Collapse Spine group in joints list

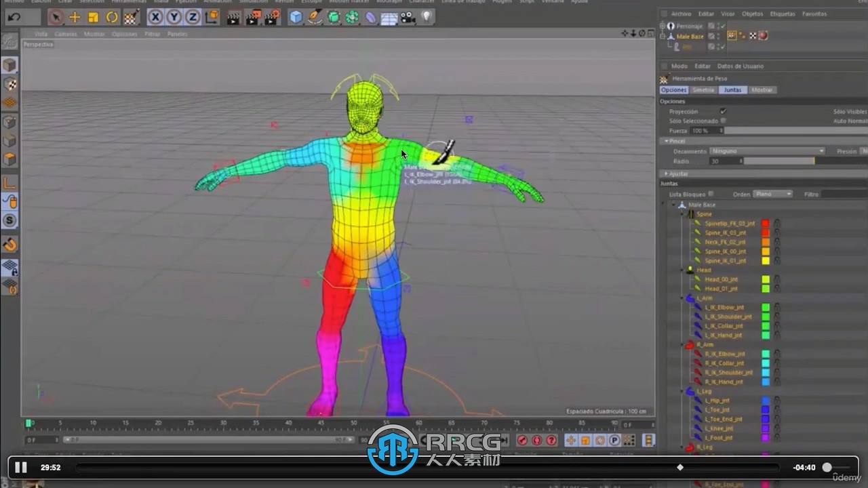(683, 214)
